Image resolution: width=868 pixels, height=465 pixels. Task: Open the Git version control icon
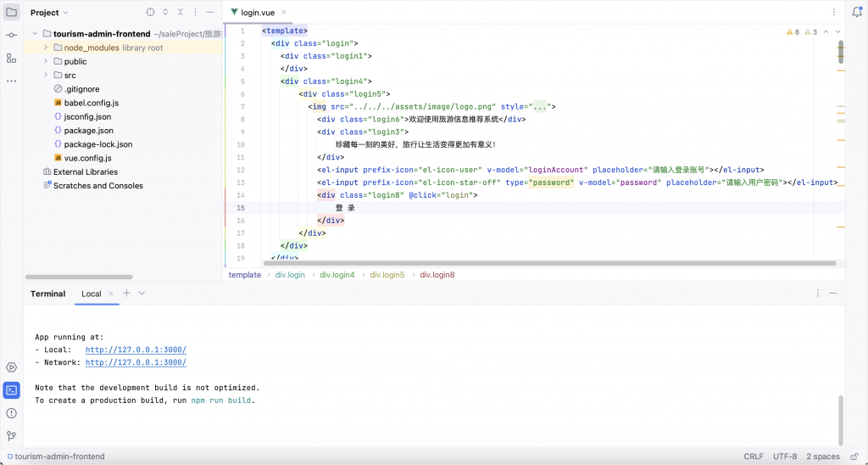tap(11, 436)
